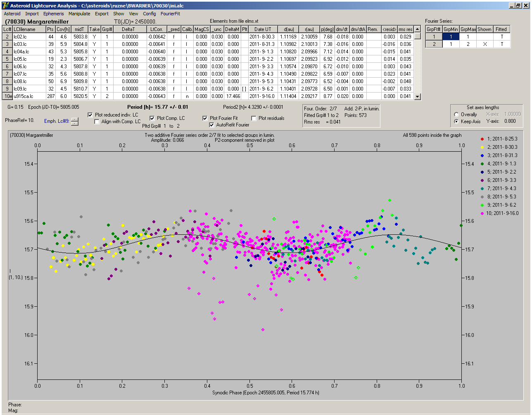Open the FourierFit menu
Screen dimensions: 532x415
pos(170,14)
